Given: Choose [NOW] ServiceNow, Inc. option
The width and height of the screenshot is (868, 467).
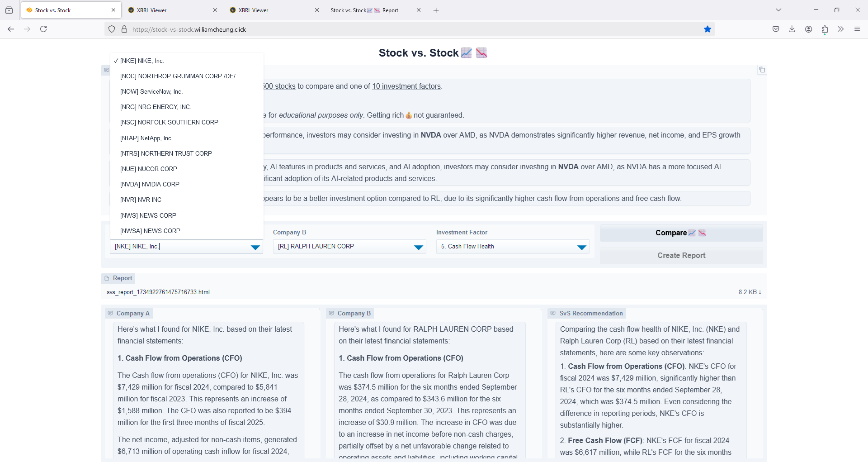Looking at the screenshot, I should pyautogui.click(x=187, y=91).
